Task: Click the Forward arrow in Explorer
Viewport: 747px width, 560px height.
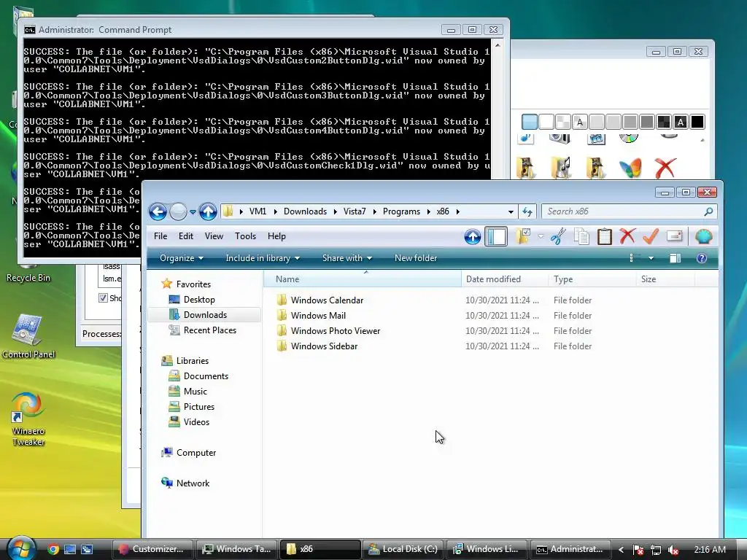Action: coord(178,211)
